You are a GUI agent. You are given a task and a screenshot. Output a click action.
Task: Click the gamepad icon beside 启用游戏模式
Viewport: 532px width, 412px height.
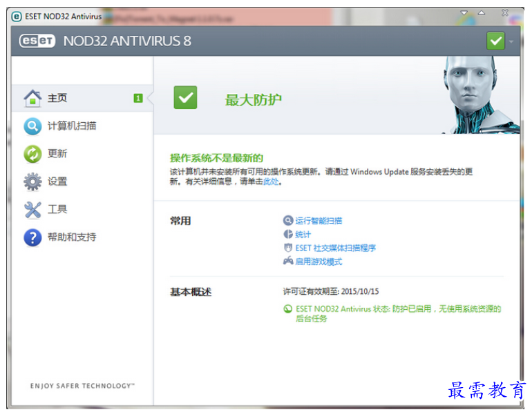pos(288,261)
